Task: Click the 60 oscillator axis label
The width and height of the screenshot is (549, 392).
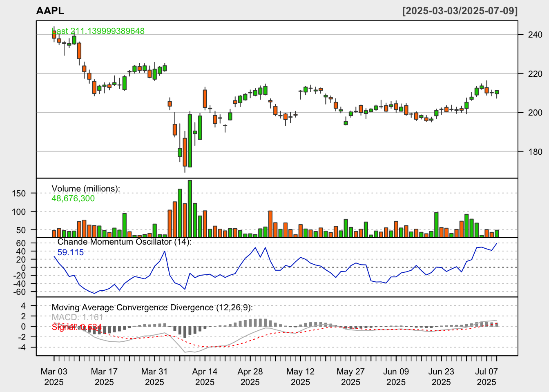Action: click(21, 243)
